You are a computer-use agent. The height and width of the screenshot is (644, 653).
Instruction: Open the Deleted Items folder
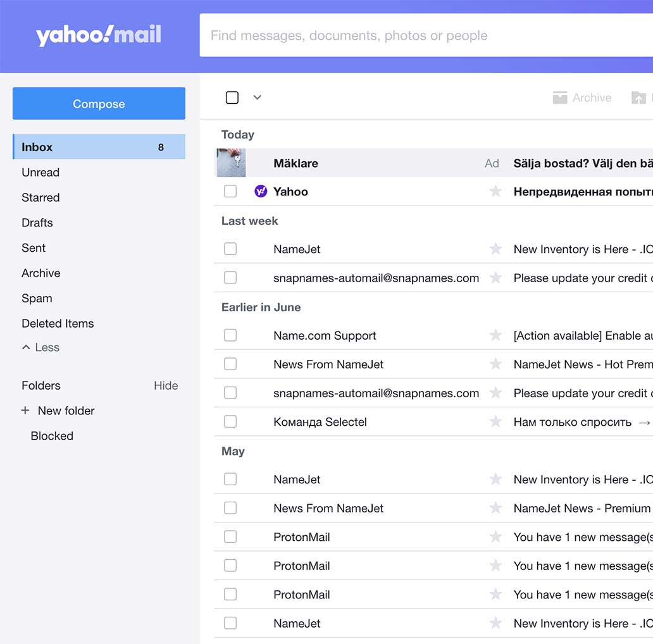tap(58, 323)
